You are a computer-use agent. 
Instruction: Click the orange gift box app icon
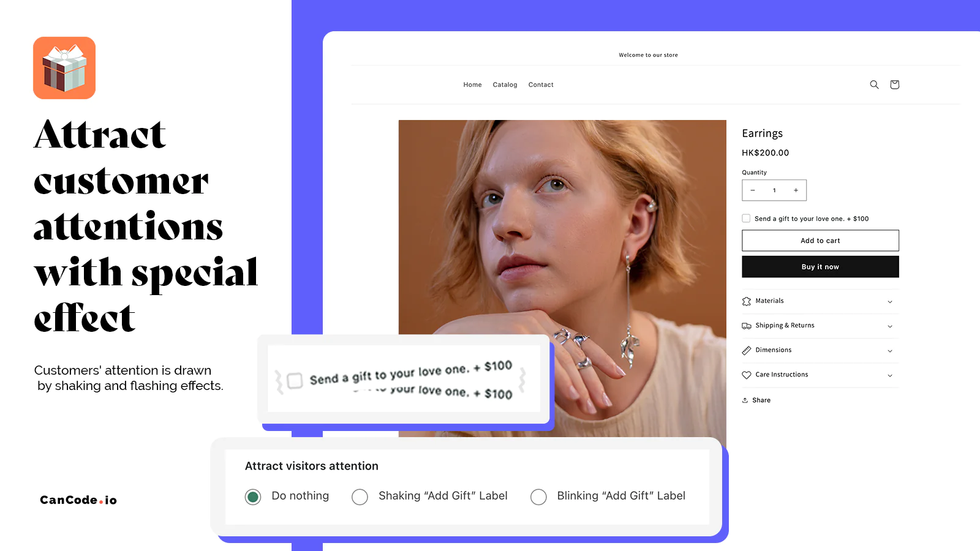(64, 68)
